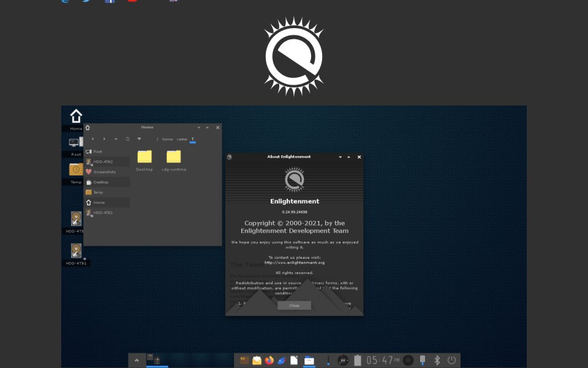Go forward in Home file manager
588x368 pixels.
104,139
